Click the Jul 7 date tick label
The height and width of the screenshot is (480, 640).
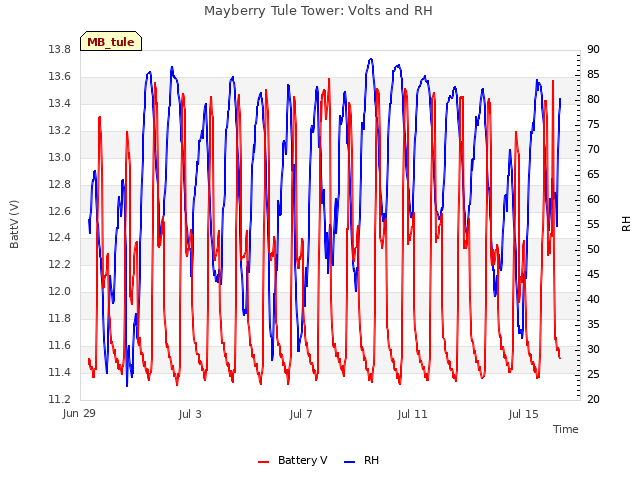click(301, 414)
